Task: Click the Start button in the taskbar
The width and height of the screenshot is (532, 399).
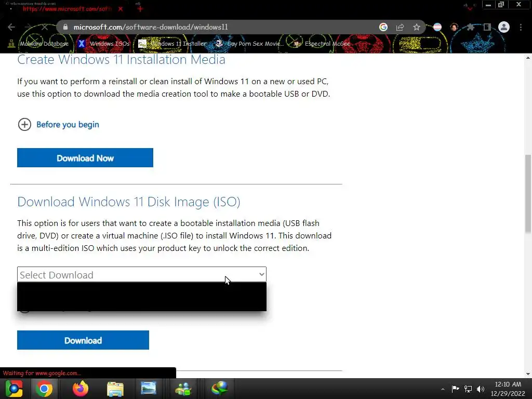Action: click(x=14, y=389)
